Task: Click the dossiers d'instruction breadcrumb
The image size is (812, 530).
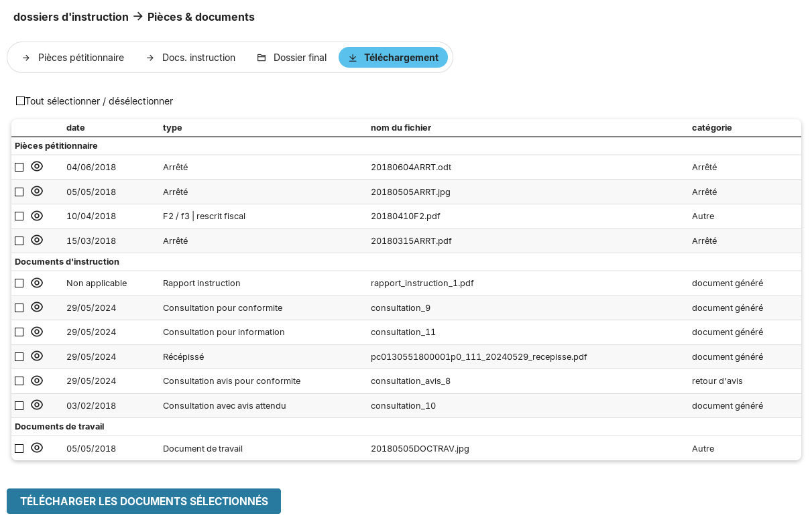Action: (x=70, y=17)
